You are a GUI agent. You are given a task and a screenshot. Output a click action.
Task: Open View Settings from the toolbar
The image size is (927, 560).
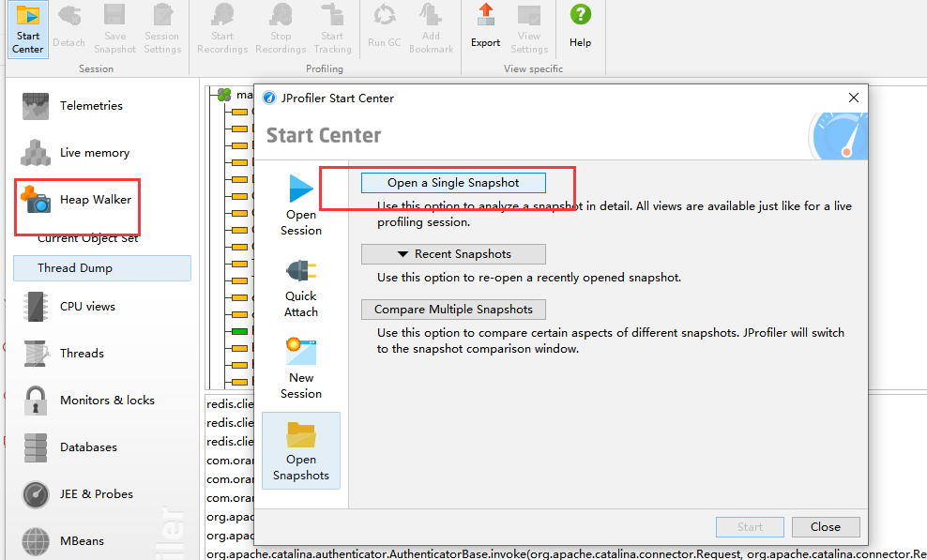click(529, 29)
